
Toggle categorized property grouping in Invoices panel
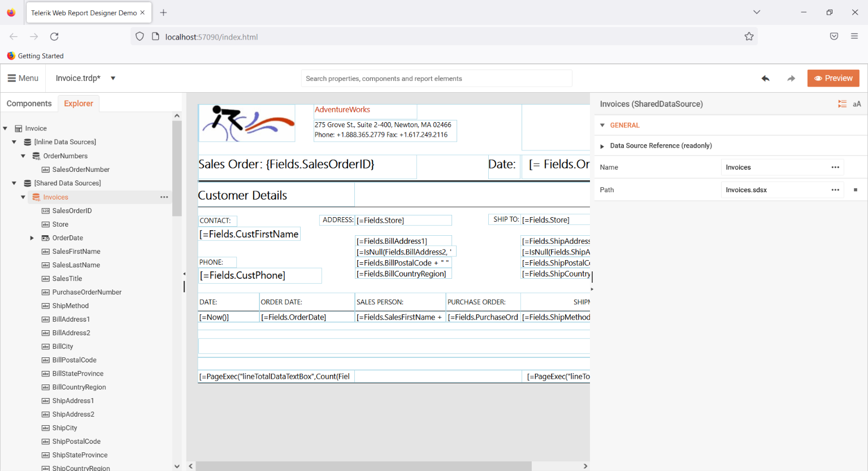(842, 103)
